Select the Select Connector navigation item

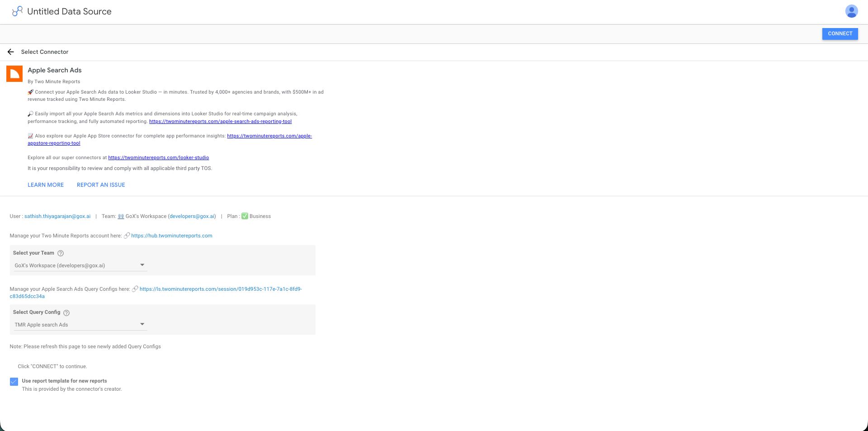coord(44,52)
